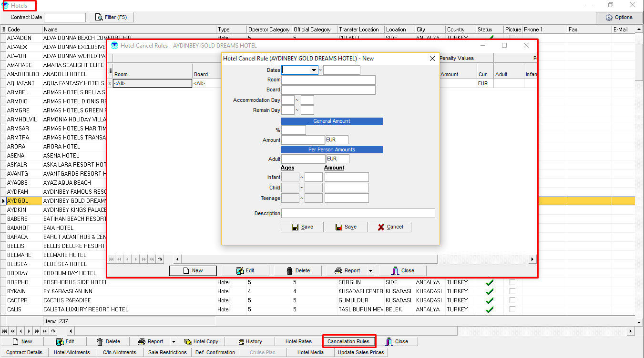Tick Picture checkbox for BOSPHORUS SIDE HOTEL

point(512,282)
